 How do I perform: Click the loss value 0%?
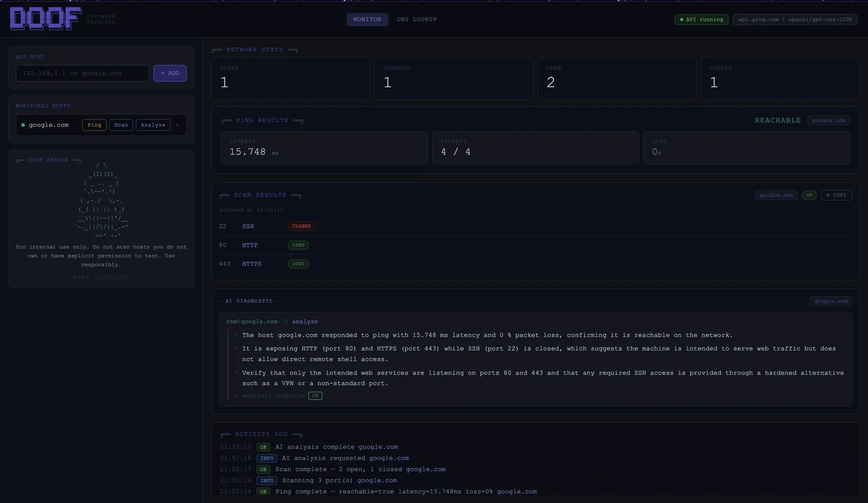(656, 152)
